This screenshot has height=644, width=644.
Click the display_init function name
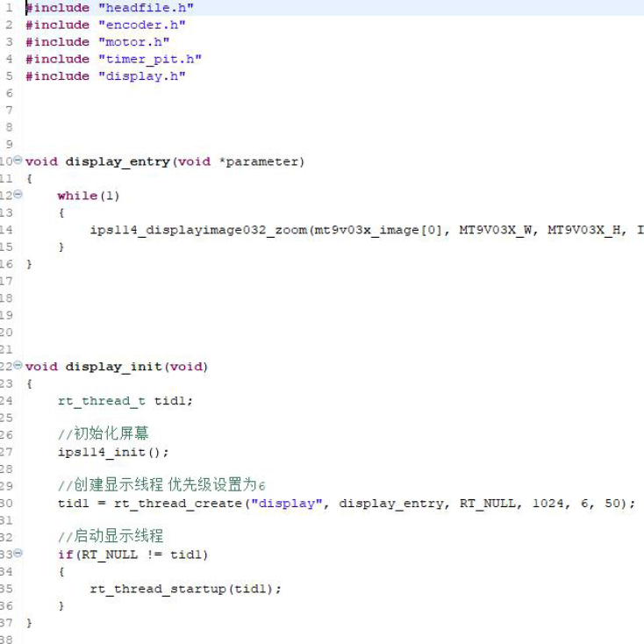pyautogui.click(x=114, y=367)
